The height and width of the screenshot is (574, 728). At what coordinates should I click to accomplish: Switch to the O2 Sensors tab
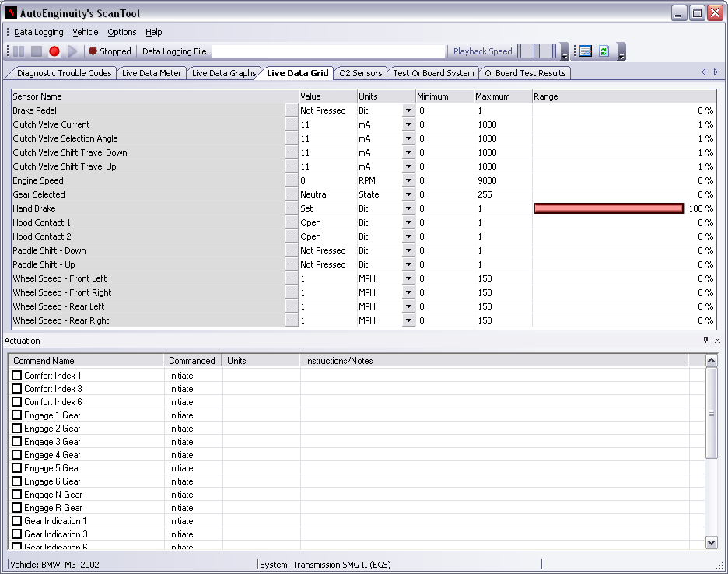(360, 73)
